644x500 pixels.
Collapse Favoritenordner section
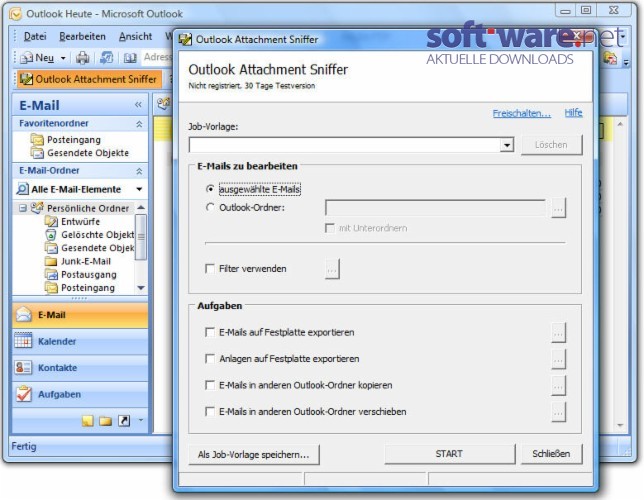(139, 124)
